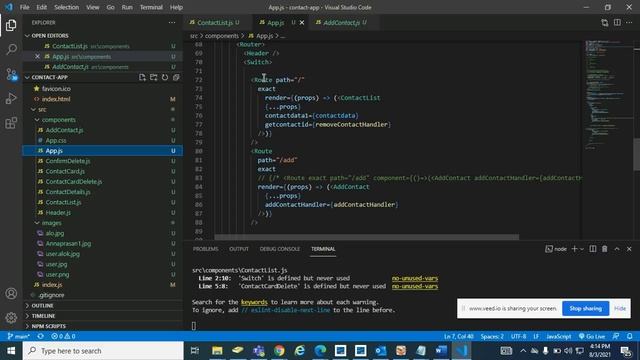640x360 pixels.
Task: Collapse all folders in Explorer
Action: [176, 77]
